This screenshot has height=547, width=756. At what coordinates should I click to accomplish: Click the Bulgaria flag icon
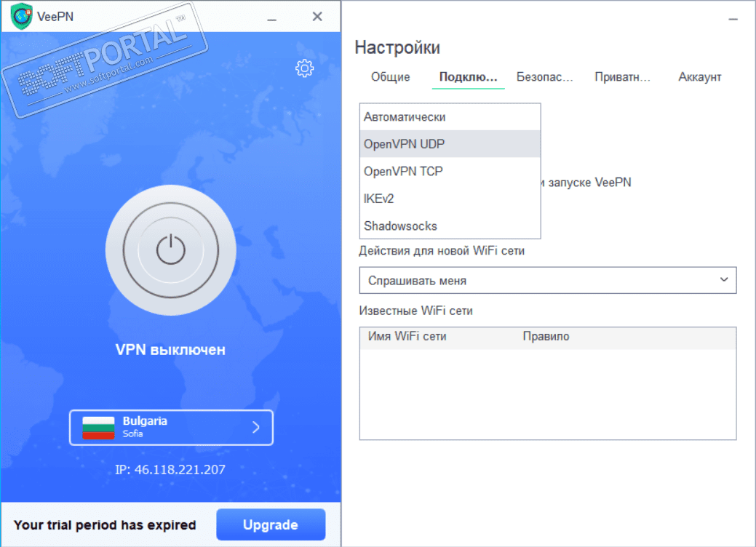(98, 428)
